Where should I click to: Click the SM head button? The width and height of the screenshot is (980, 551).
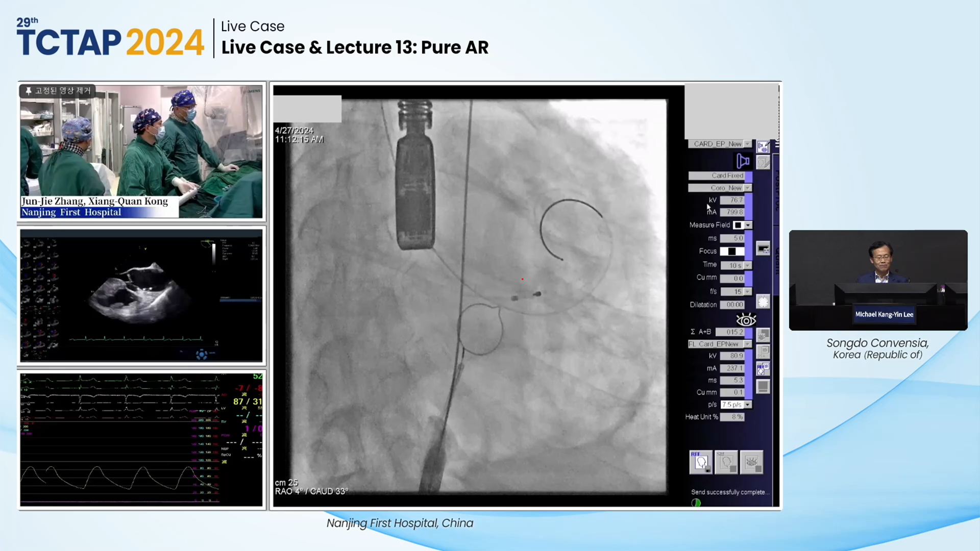pos(726,462)
